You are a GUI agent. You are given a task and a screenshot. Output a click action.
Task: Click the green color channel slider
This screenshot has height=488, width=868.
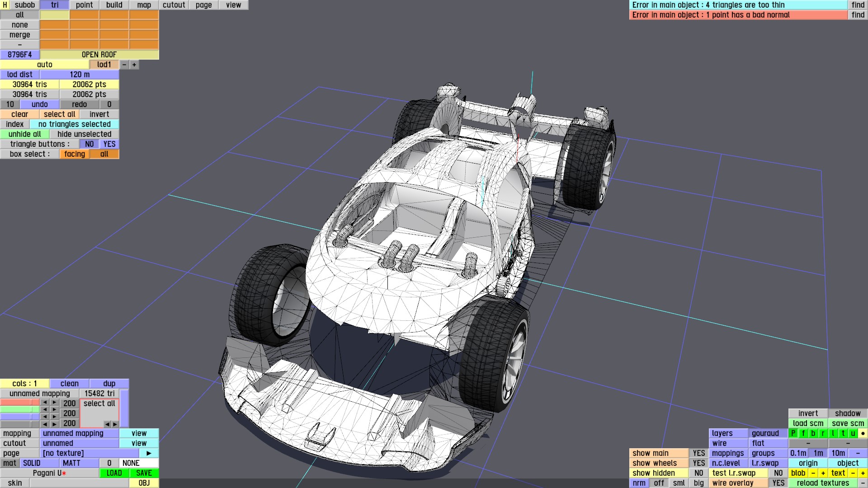[x=20, y=409]
